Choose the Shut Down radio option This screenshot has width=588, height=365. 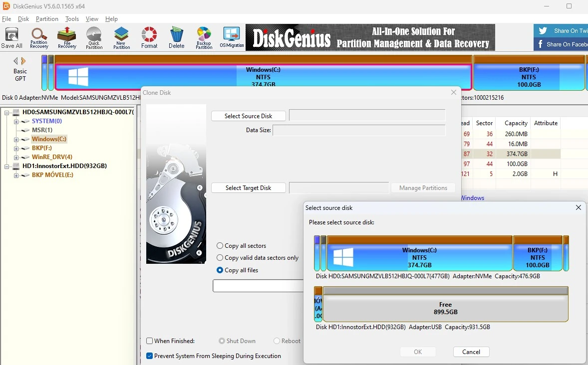pyautogui.click(x=222, y=341)
